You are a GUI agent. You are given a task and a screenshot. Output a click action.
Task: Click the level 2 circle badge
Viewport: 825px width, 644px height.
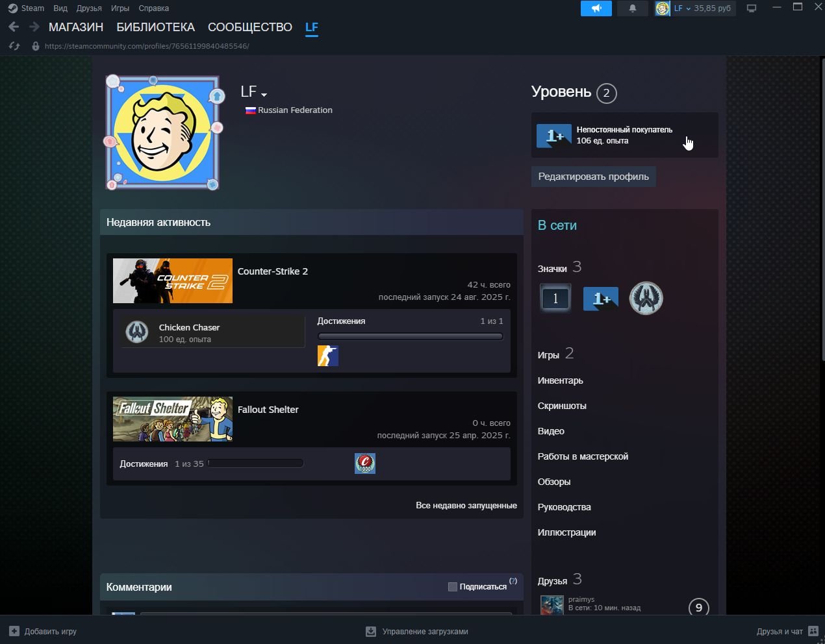[x=606, y=93]
